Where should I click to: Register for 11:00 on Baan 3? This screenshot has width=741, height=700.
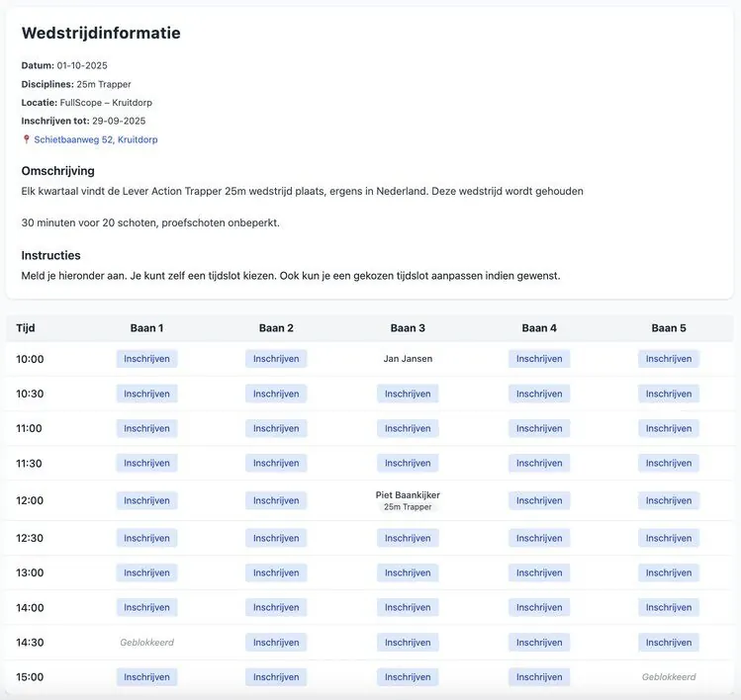(408, 428)
